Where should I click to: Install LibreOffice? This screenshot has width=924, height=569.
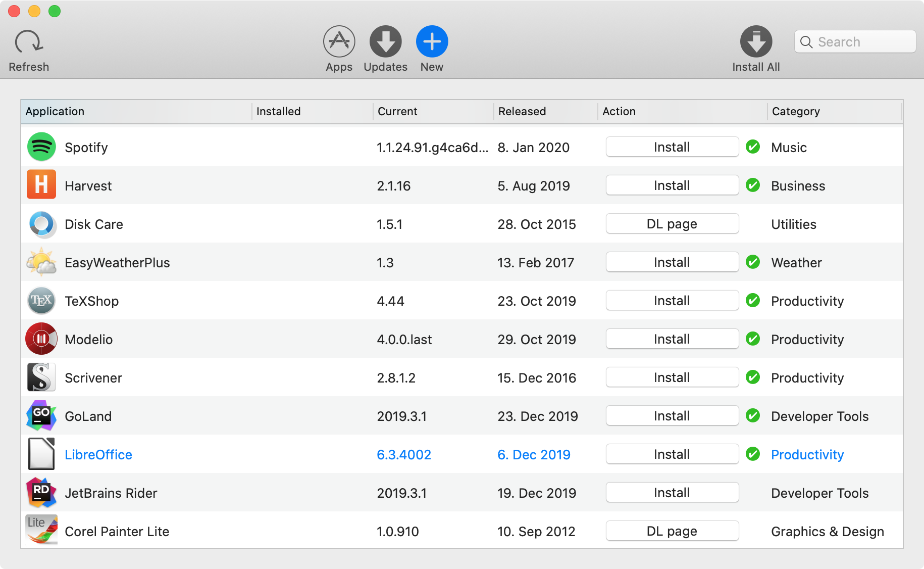[672, 454]
